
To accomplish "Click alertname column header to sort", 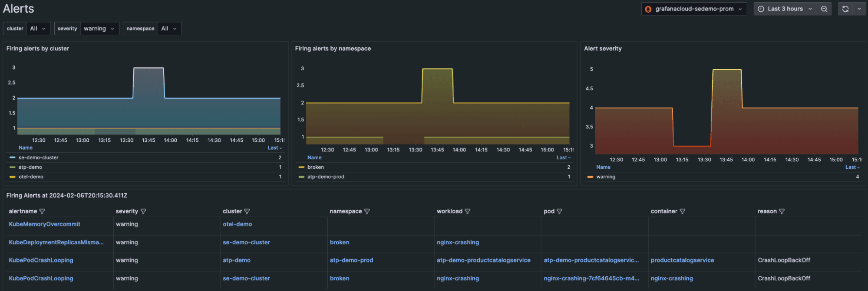I will (23, 212).
